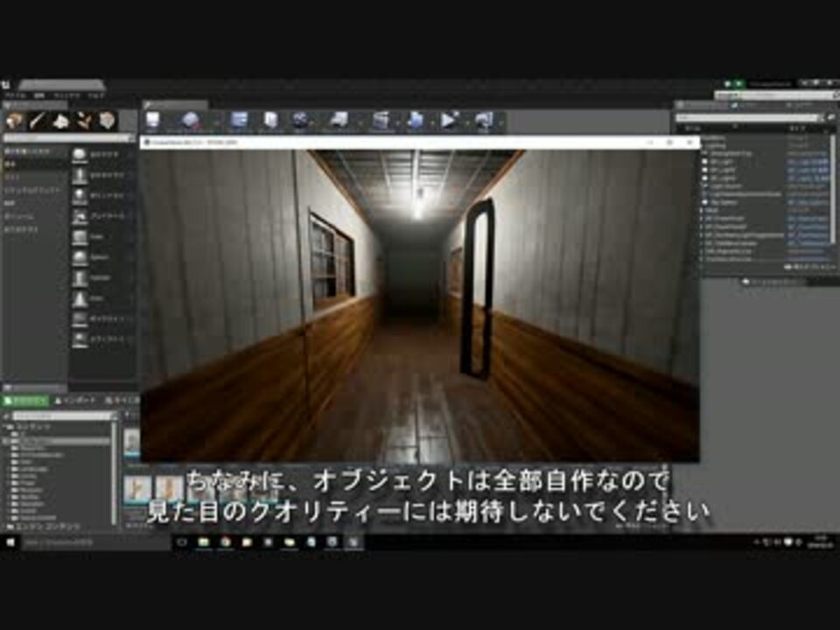Click the green Add New button
The width and height of the screenshot is (840, 630).
[24, 400]
